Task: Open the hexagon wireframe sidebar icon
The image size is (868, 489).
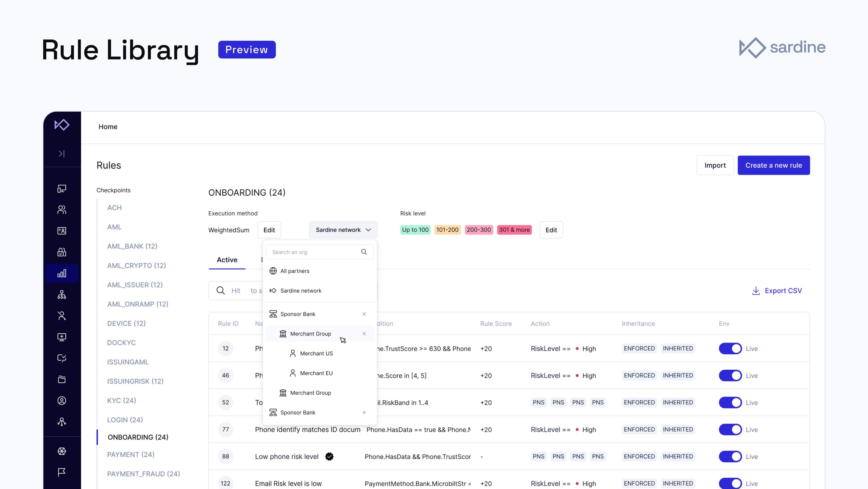Action: [62, 451]
